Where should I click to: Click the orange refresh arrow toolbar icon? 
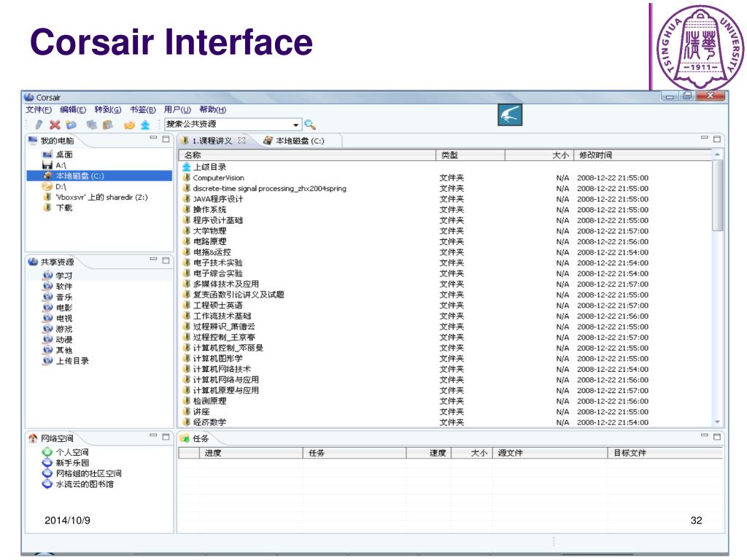tap(129, 125)
